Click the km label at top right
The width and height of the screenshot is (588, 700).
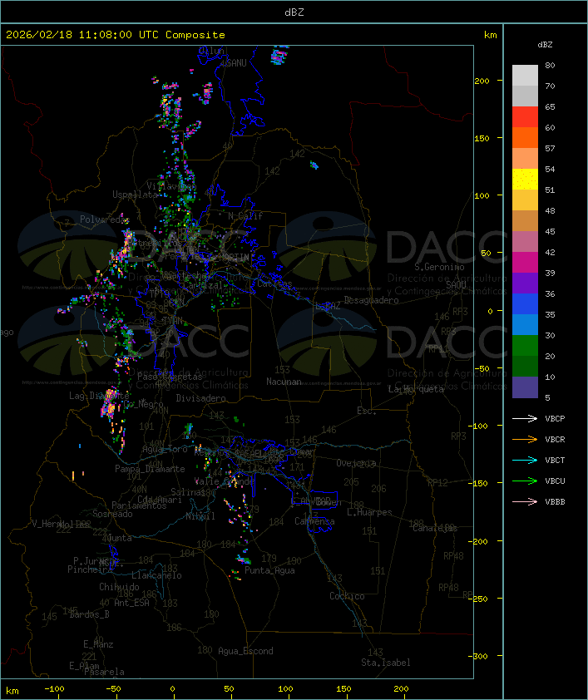[x=490, y=35]
